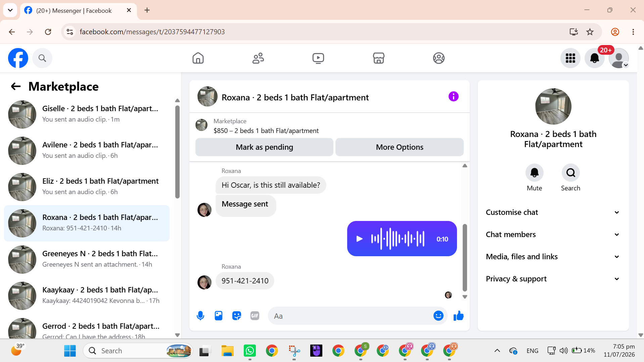Expand Media, files and links section
The height and width of the screenshot is (362, 644).
point(553,257)
